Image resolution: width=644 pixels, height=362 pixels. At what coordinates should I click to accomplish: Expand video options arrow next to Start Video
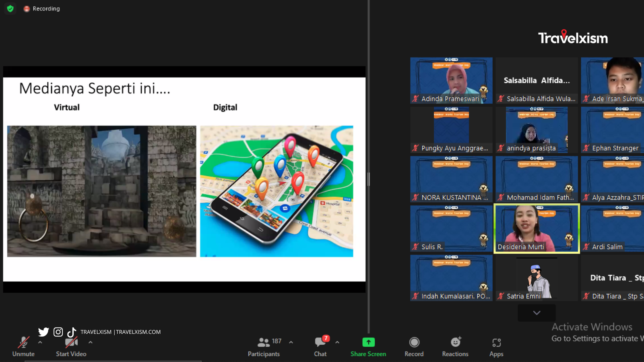coord(90,342)
